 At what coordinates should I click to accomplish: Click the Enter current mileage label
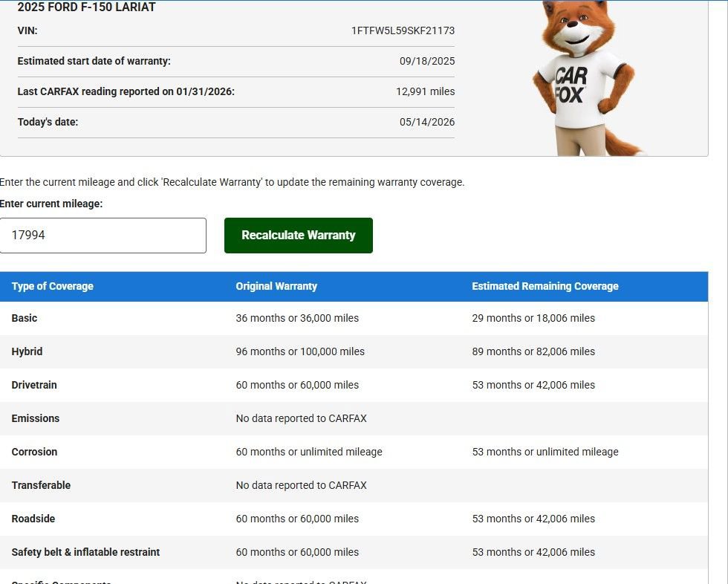tap(51, 204)
